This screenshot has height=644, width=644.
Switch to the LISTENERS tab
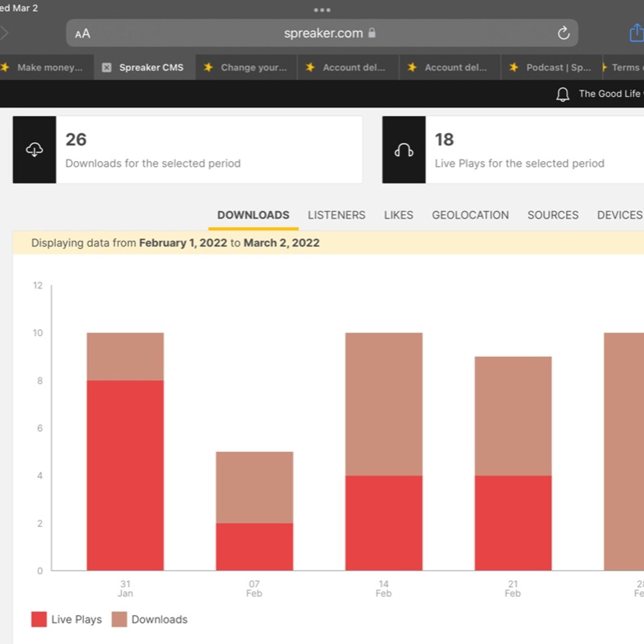336,215
